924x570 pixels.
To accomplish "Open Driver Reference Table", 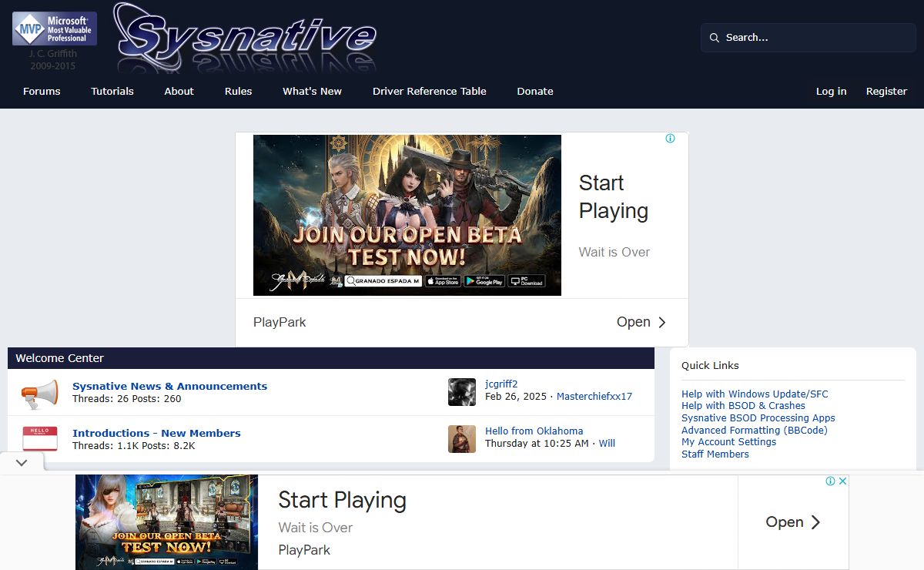I will tap(430, 91).
